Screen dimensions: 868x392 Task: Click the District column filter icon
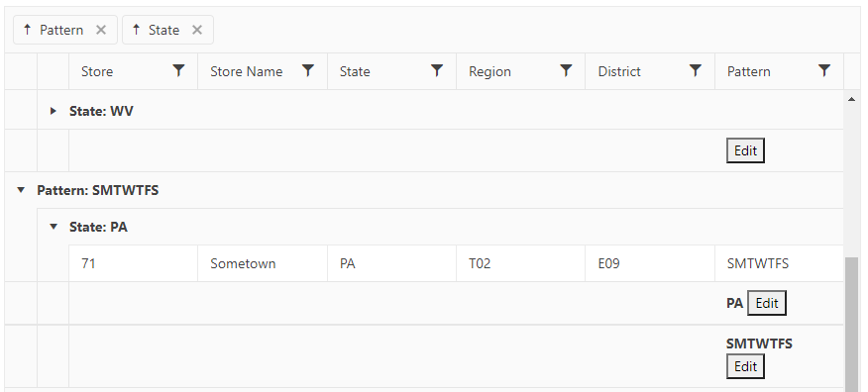coord(696,70)
